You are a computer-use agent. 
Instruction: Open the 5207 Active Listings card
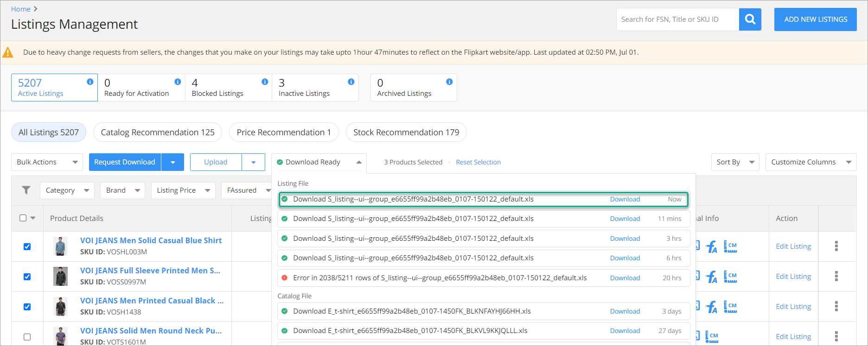pyautogui.click(x=54, y=88)
